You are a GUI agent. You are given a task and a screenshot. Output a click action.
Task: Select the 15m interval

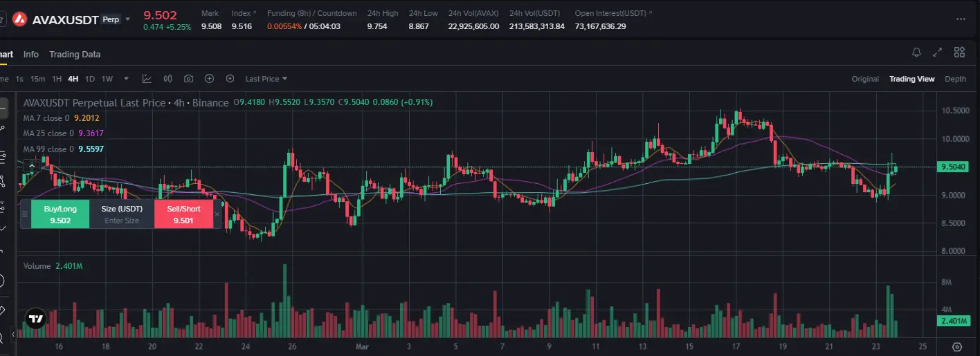pos(37,79)
